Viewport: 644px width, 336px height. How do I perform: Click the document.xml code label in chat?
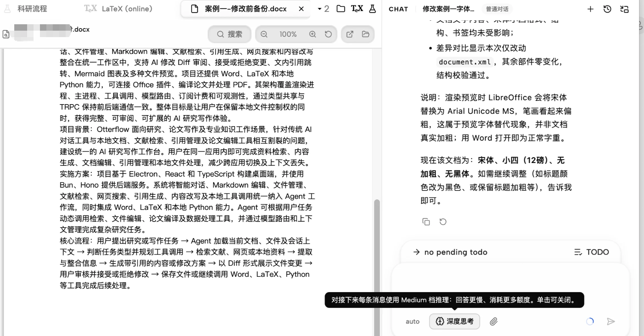point(465,62)
